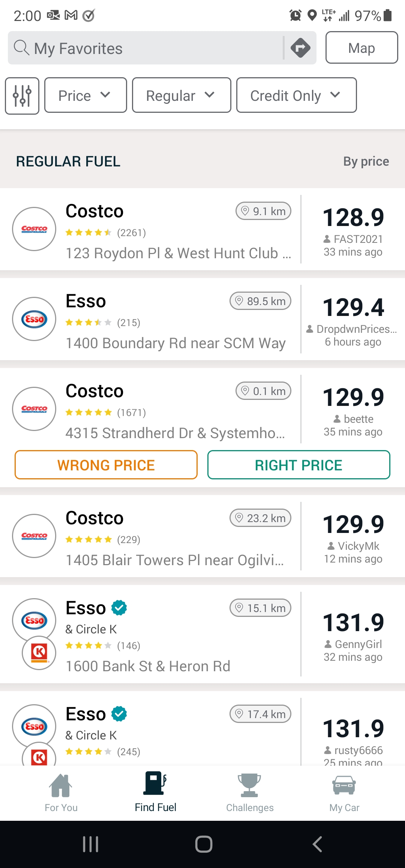Open the My Car tab
Viewport: 405px width, 868px height.
coord(344,792)
